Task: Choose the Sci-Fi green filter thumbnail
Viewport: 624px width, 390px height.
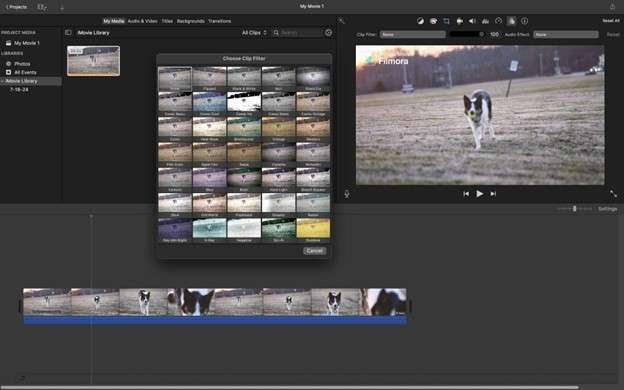Action: [279, 230]
